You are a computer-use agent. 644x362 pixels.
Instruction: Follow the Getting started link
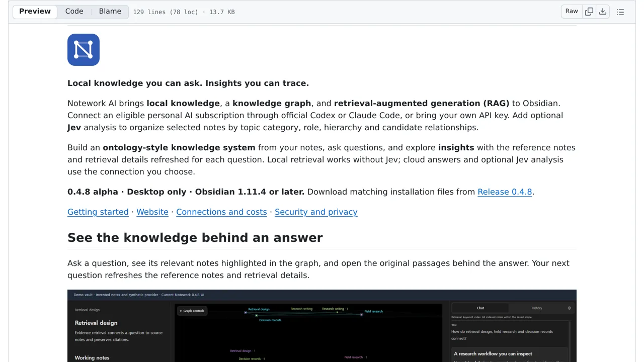pyautogui.click(x=98, y=212)
